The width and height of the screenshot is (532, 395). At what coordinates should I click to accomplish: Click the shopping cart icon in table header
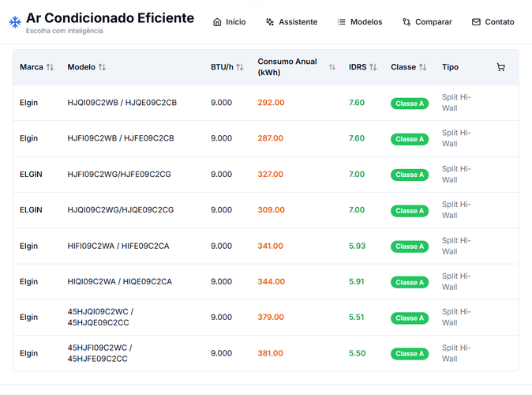(x=500, y=67)
